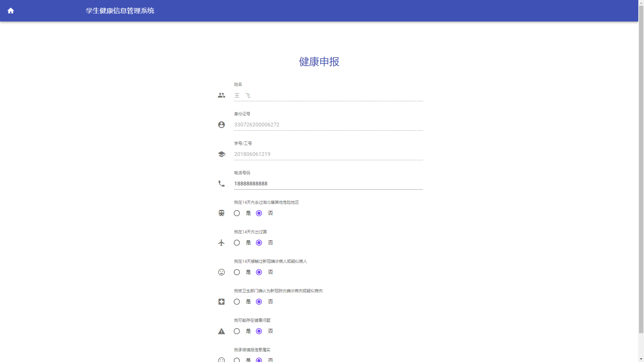The height and width of the screenshot is (362, 644).
Task: Click the airplane icon beside abroad question
Action: (x=221, y=243)
